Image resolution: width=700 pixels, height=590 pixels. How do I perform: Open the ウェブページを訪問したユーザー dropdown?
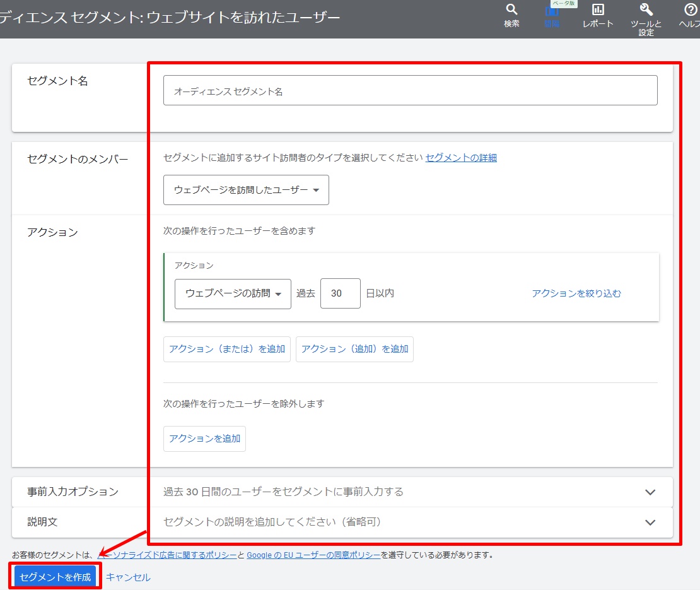coord(246,190)
